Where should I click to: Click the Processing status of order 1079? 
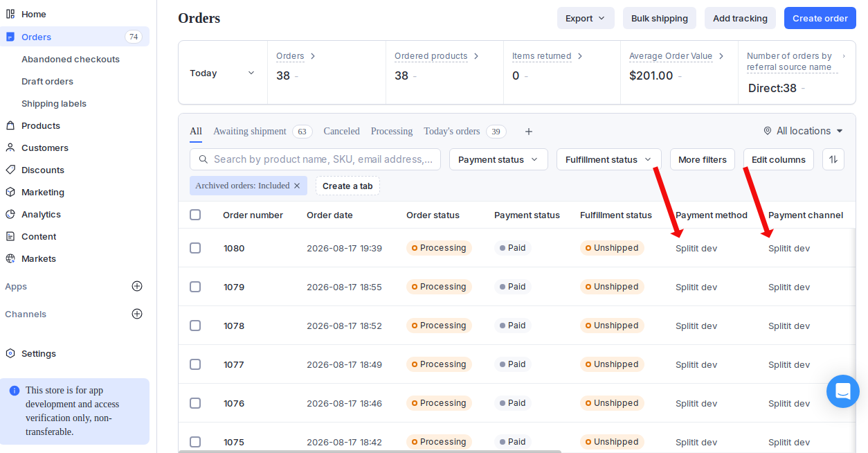tap(439, 287)
